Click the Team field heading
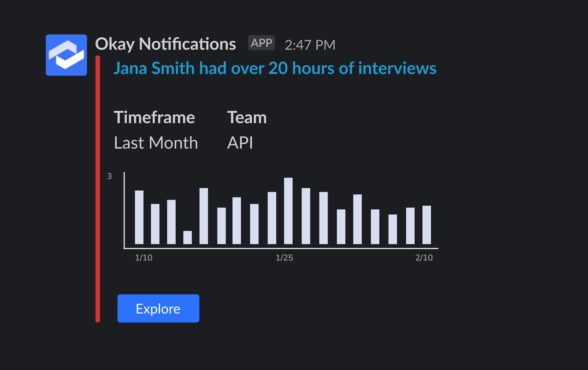Screen dimensions: 588x370 point(247,117)
